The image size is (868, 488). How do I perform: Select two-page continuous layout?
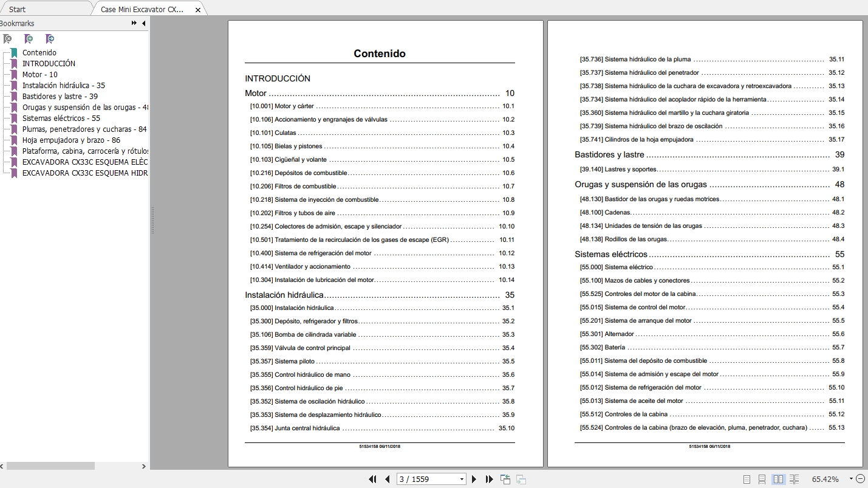click(x=794, y=479)
